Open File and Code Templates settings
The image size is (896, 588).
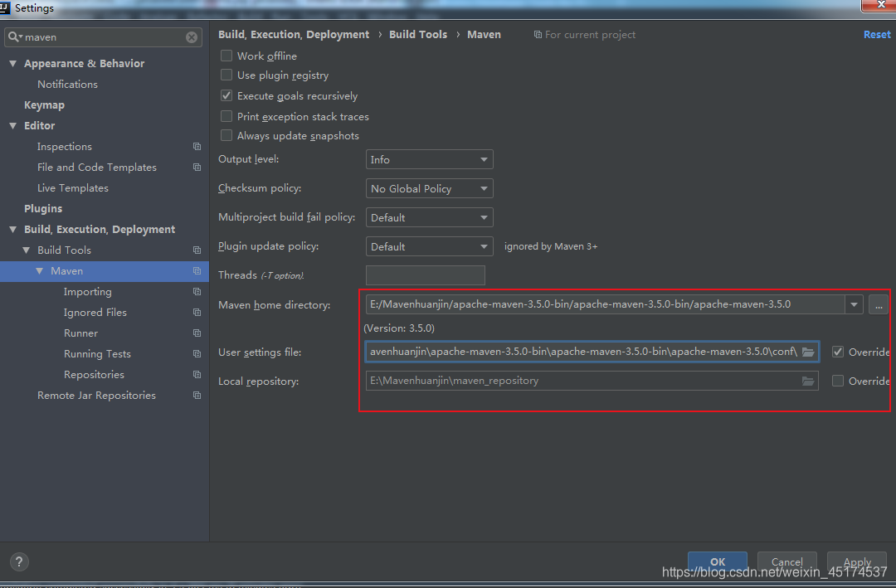click(96, 168)
